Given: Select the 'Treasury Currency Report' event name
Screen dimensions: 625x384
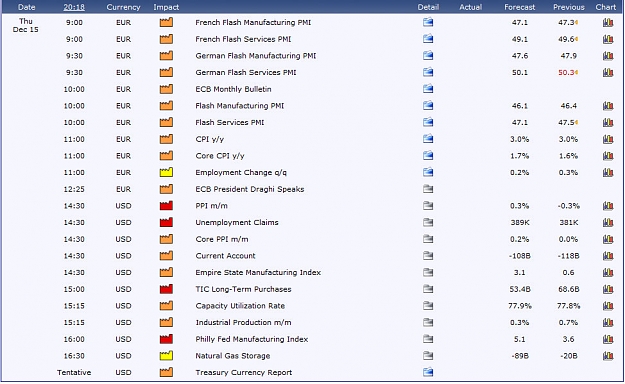Looking at the screenshot, I should click(x=244, y=372).
